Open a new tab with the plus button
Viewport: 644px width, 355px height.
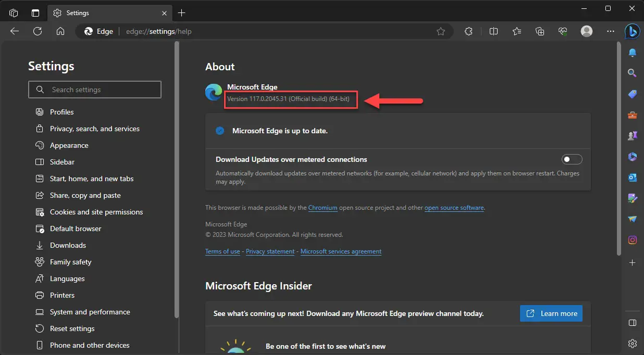click(x=181, y=12)
